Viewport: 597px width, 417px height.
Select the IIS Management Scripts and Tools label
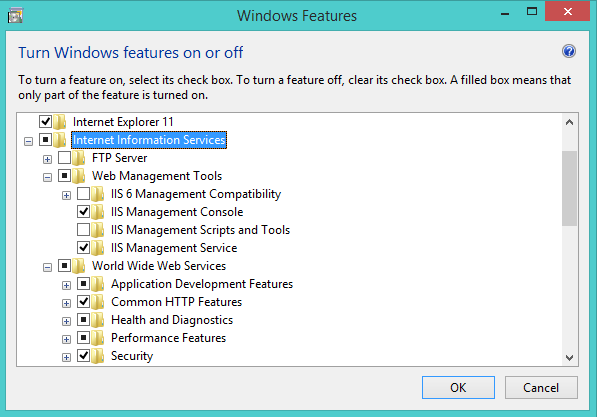click(x=200, y=230)
